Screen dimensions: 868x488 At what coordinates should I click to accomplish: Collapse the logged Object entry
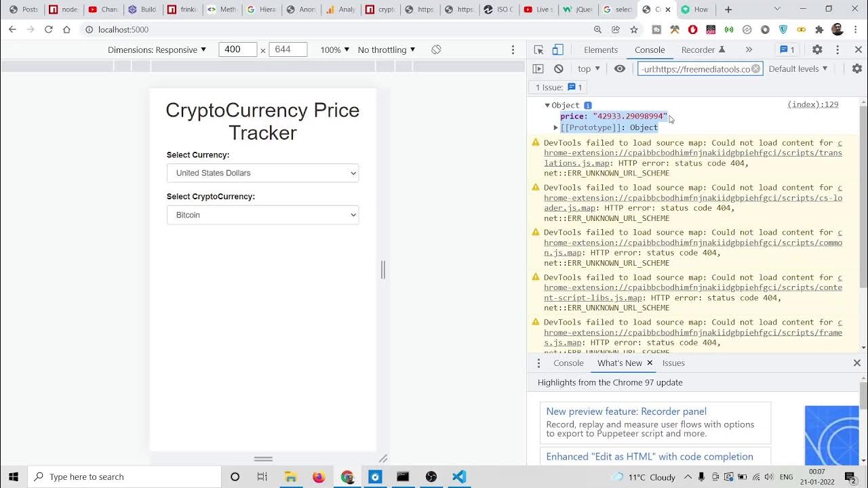(x=547, y=105)
